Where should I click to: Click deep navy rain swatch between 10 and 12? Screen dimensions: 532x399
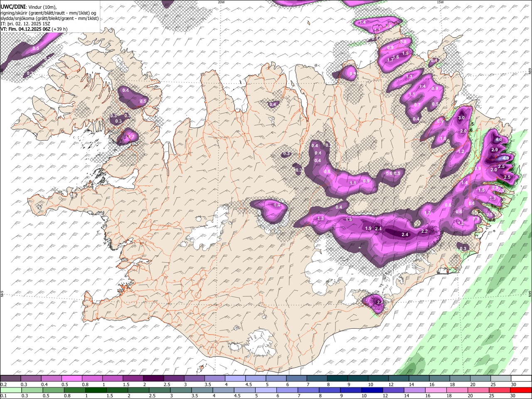(371, 390)
